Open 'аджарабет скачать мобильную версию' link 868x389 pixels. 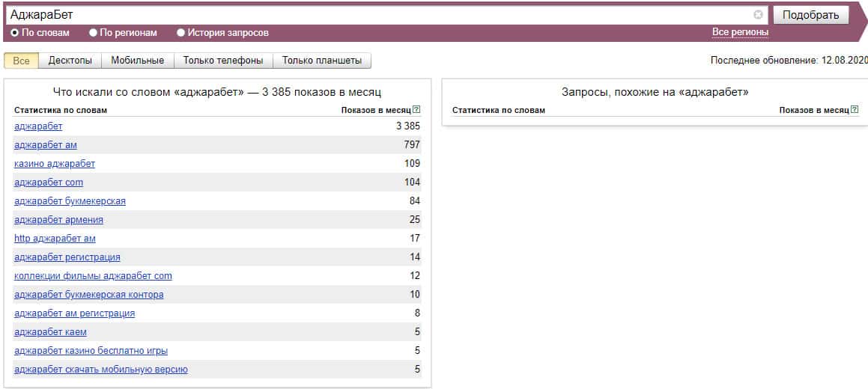point(101,370)
